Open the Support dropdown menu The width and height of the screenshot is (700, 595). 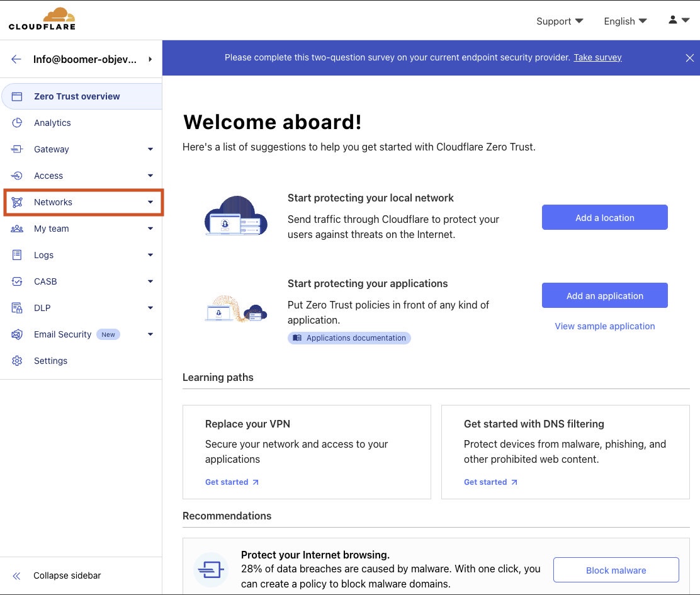click(x=559, y=21)
